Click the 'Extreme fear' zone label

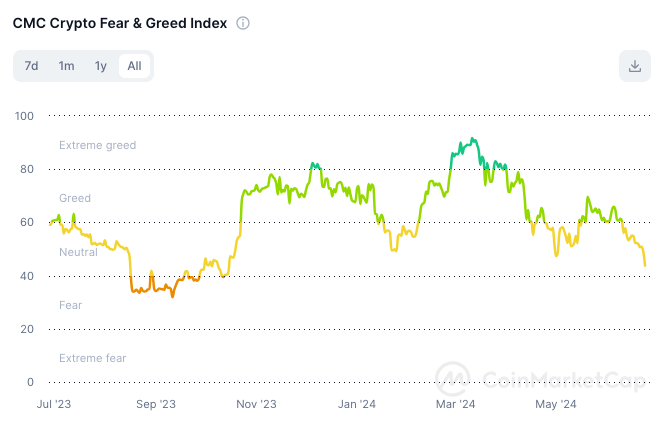click(x=93, y=358)
